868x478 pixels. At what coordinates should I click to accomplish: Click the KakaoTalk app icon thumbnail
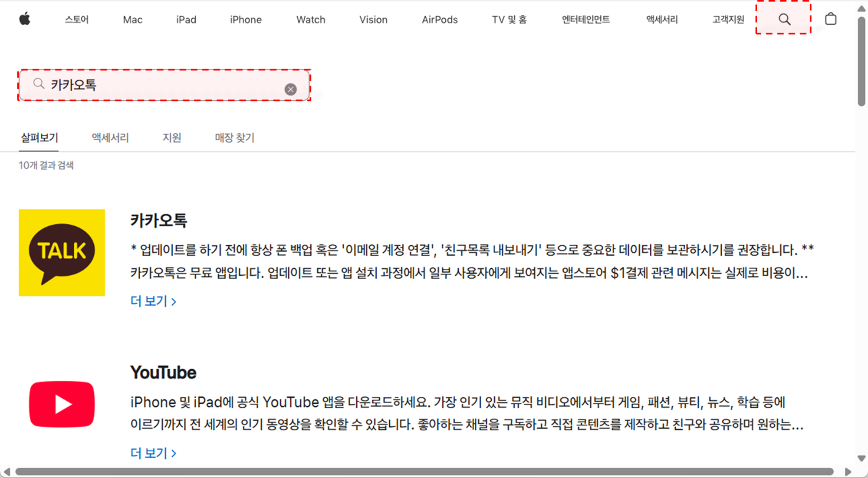[62, 253]
